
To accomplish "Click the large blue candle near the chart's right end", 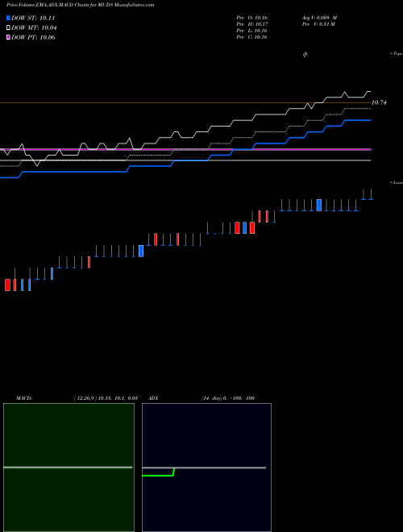I will [x=319, y=205].
